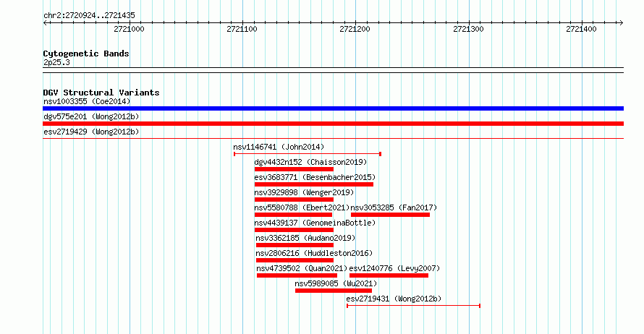
Task: Click the 2721000 ruler position
Action: click(129, 29)
